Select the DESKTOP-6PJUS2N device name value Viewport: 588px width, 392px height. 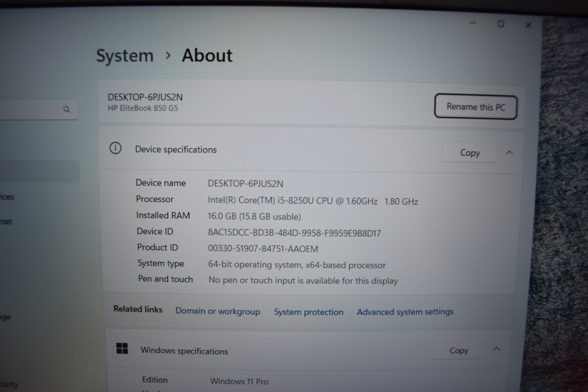pyautogui.click(x=245, y=184)
